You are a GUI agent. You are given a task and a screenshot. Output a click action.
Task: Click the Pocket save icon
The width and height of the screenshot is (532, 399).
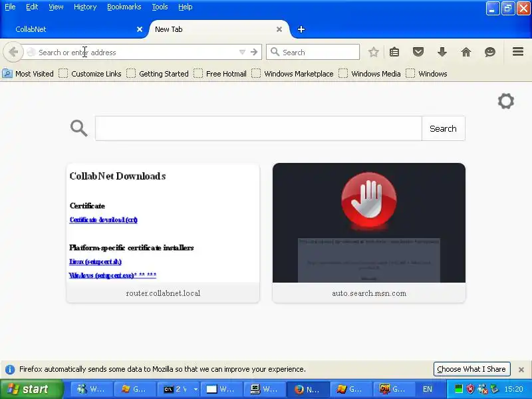coord(418,53)
